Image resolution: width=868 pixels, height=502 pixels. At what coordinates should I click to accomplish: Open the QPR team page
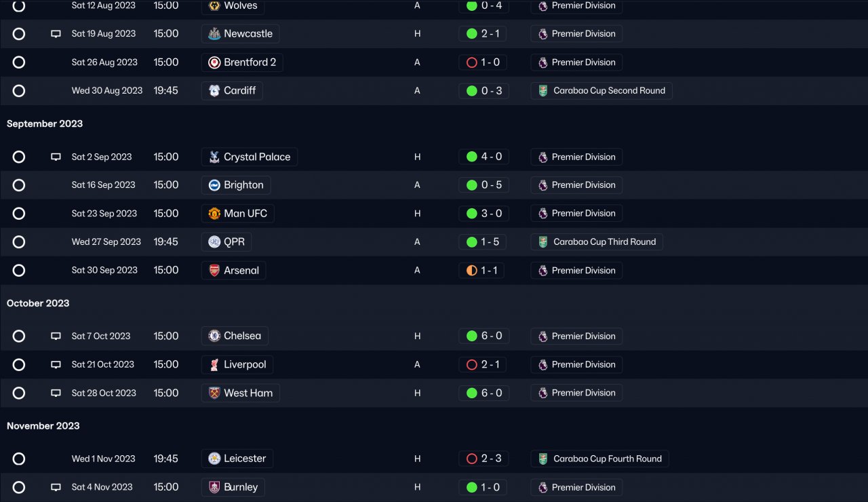(x=234, y=242)
